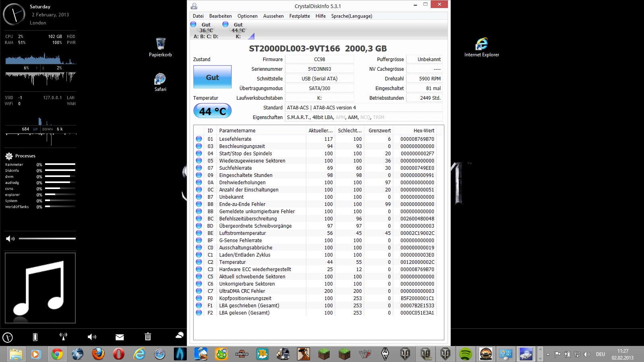This screenshot has width=644, height=362.
Task: Open the Bearbeiten menu
Action: (221, 16)
